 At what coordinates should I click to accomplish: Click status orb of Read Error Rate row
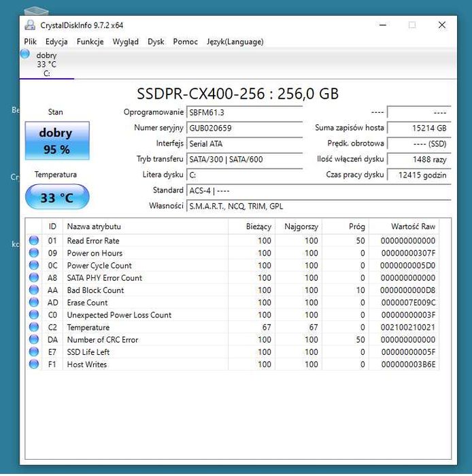coord(34,241)
